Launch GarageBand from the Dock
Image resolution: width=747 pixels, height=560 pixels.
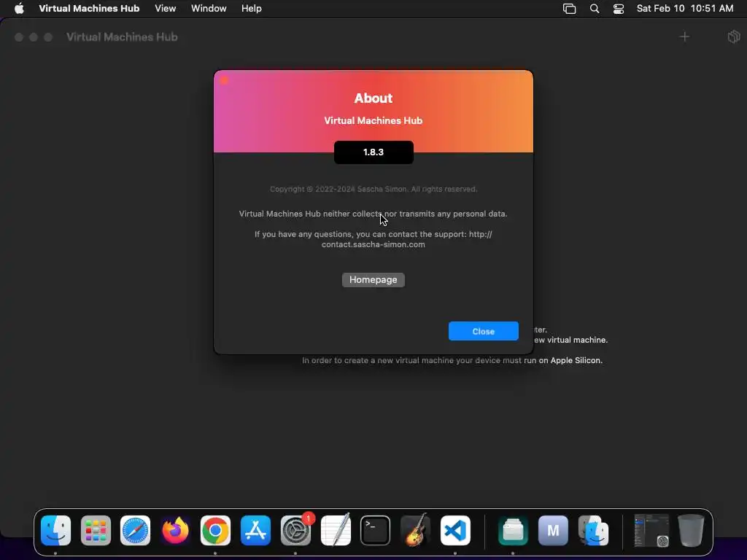415,531
